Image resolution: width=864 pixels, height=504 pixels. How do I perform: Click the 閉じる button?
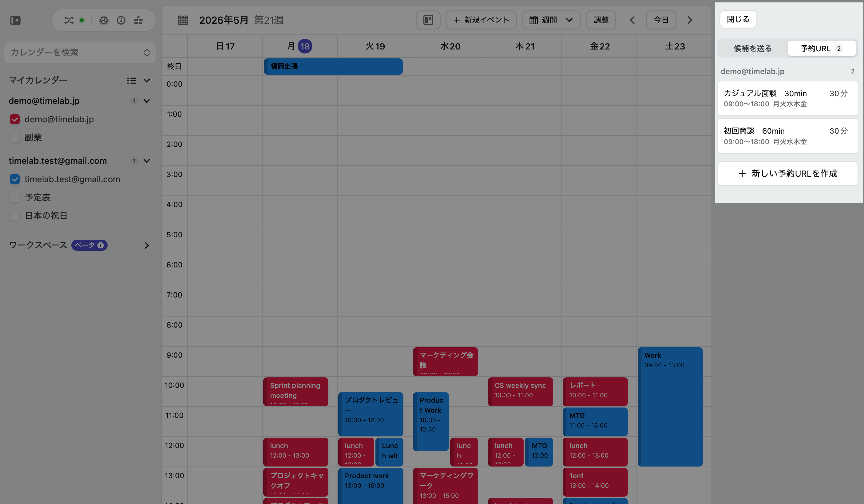(738, 19)
